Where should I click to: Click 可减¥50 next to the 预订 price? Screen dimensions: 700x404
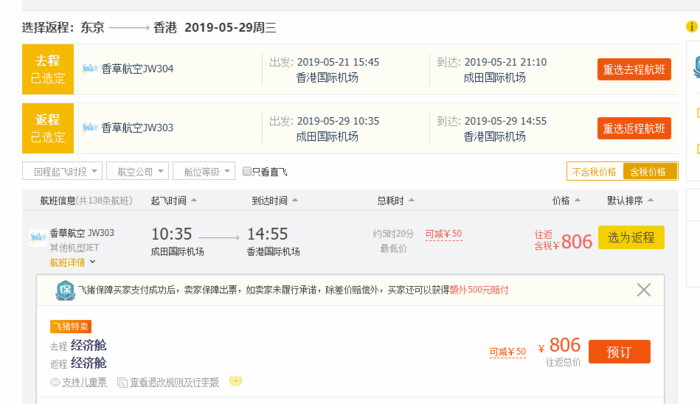[508, 352]
